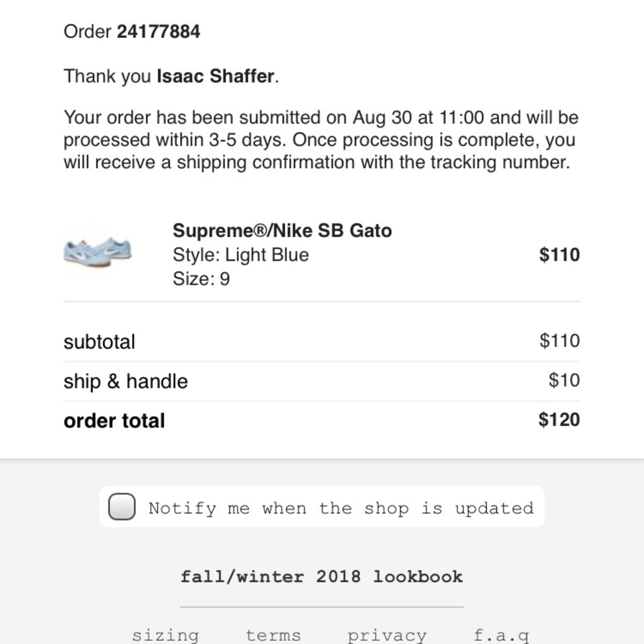The image size is (644, 644).
Task: Click the order total label
Action: pos(114,420)
